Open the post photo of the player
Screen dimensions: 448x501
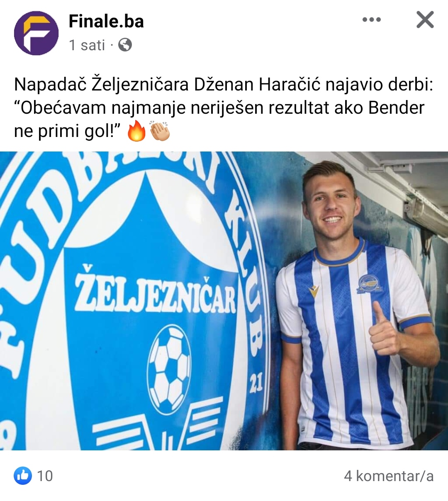click(x=224, y=301)
